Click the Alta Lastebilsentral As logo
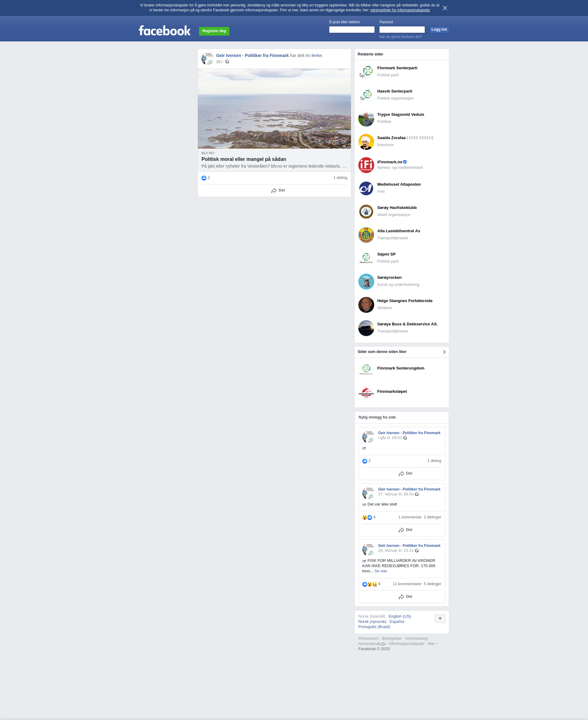 coord(366,235)
